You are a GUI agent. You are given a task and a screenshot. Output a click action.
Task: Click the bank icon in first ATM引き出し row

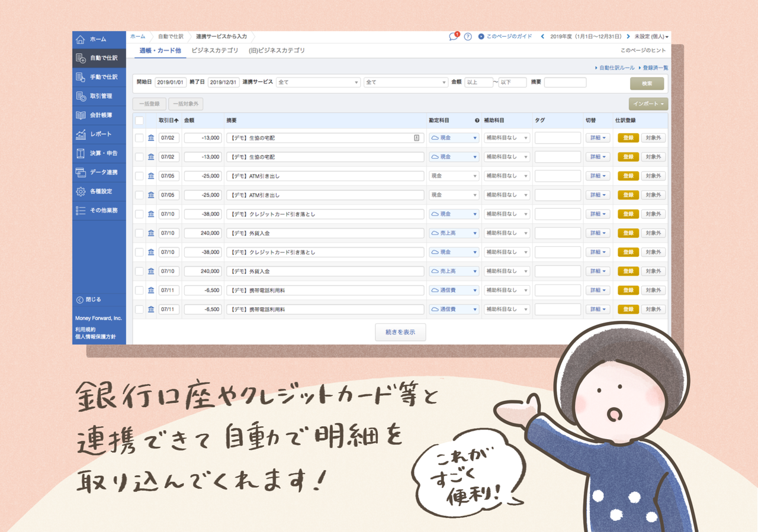(151, 176)
